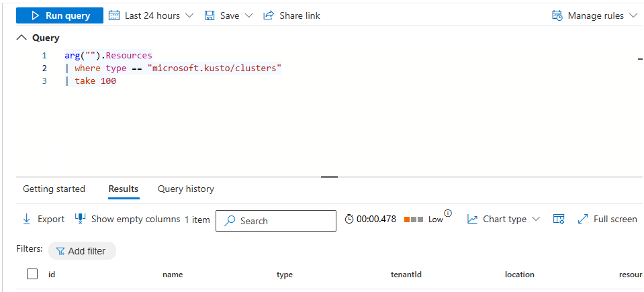This screenshot has height=292, width=644.
Task: Click the column settings table icon
Action: (x=558, y=219)
